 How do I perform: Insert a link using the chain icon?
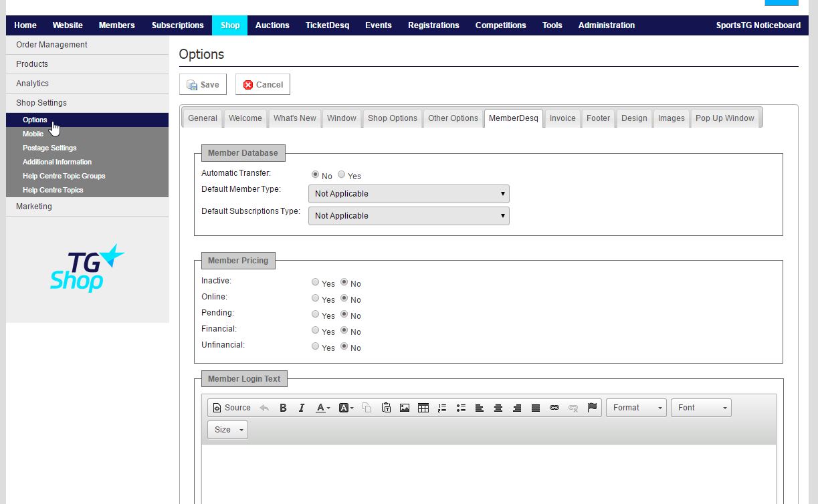(554, 408)
